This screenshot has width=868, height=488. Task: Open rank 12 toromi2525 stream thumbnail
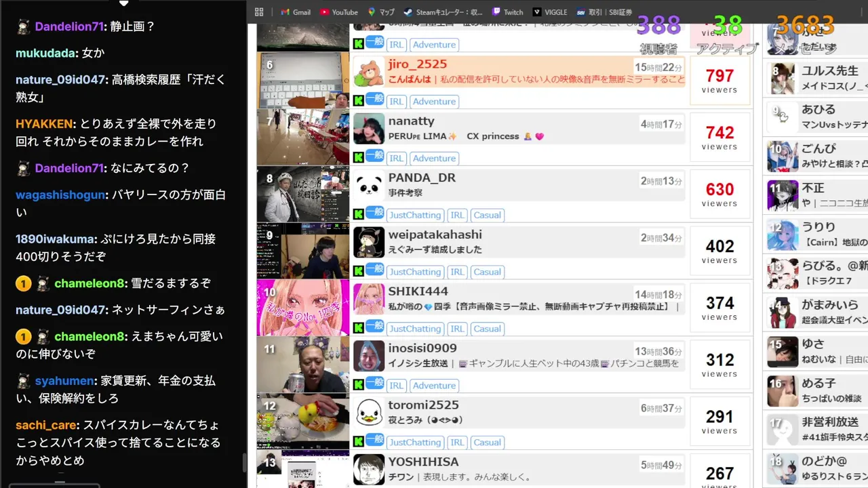(x=303, y=422)
